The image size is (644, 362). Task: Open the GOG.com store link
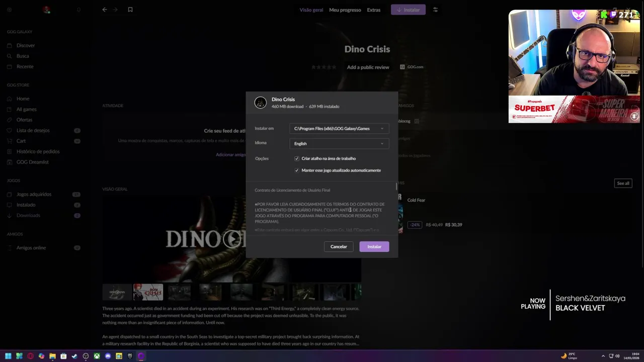click(412, 67)
